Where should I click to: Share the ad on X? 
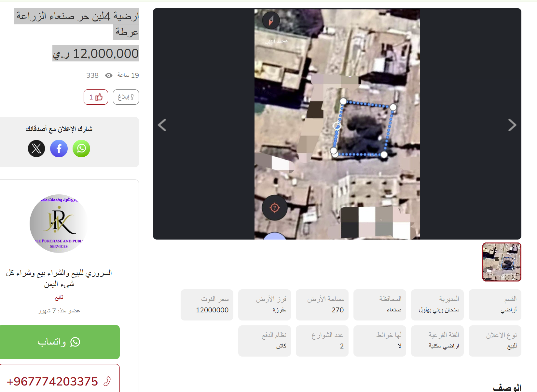(36, 149)
